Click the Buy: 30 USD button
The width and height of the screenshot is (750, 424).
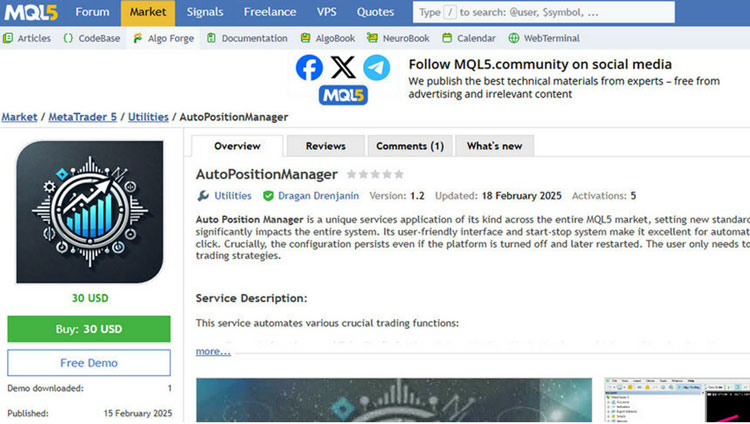[x=89, y=329]
